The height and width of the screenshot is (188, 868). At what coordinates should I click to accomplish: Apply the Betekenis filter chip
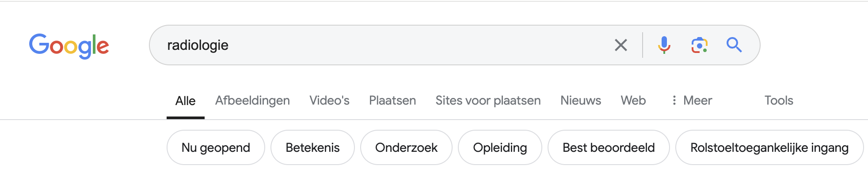(312, 147)
